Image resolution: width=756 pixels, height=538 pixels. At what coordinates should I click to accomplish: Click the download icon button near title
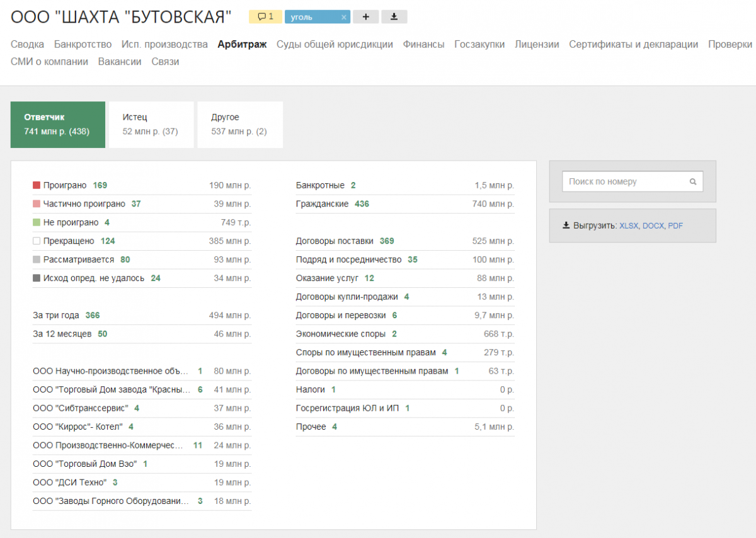(394, 17)
